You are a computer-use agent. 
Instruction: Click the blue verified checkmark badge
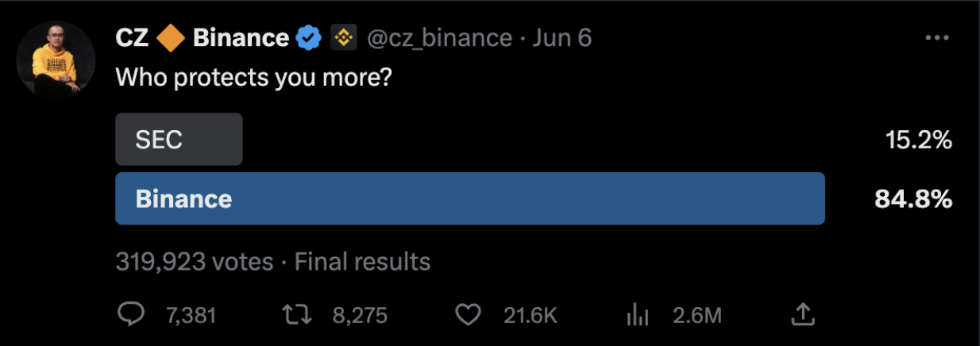point(309,37)
